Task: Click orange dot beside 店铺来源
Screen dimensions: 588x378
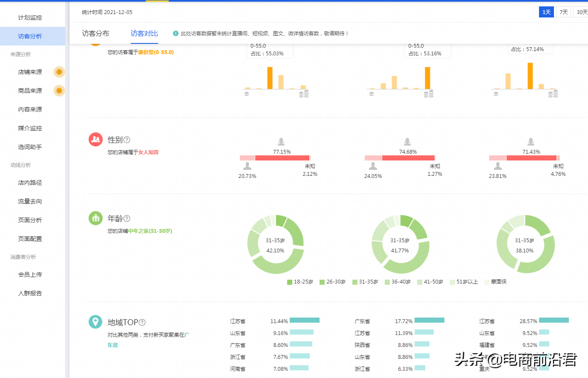Action: click(59, 72)
